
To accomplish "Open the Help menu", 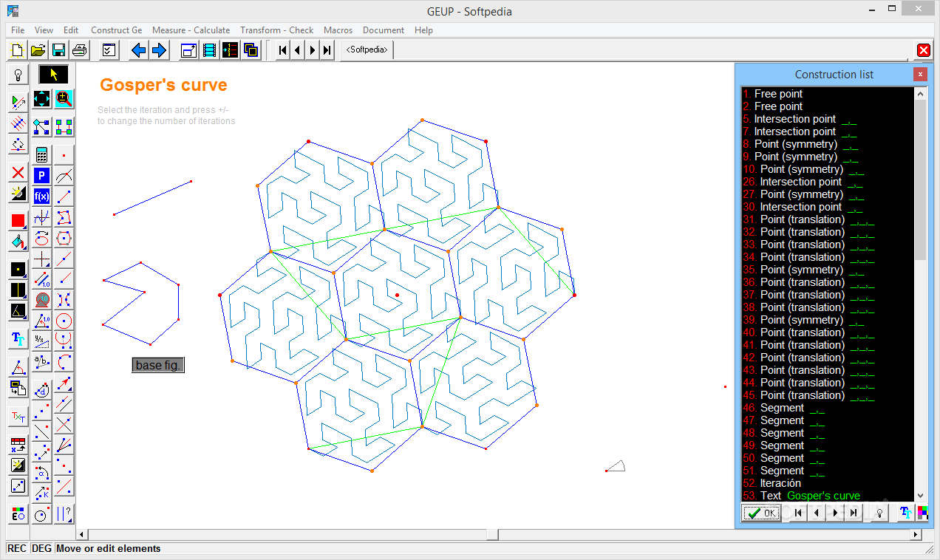I will (423, 30).
